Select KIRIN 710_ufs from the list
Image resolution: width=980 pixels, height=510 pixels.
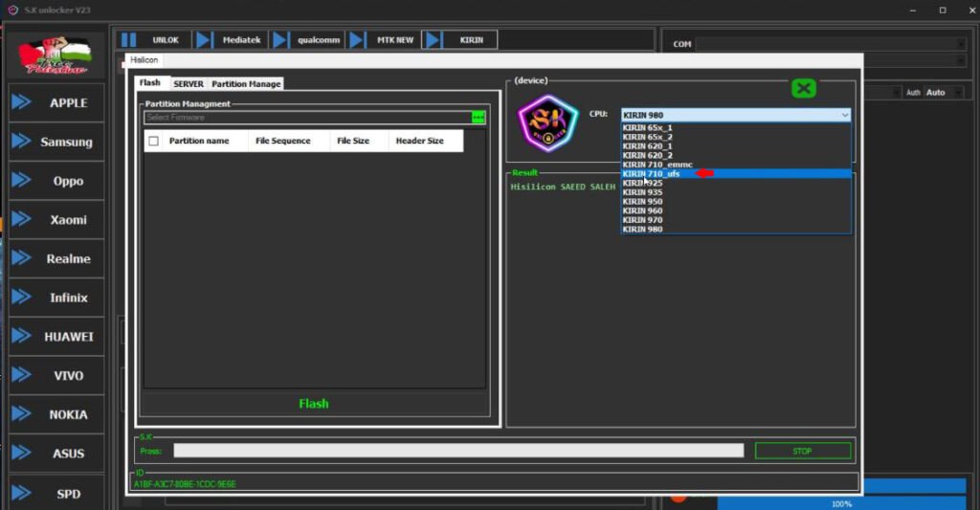tap(736, 174)
